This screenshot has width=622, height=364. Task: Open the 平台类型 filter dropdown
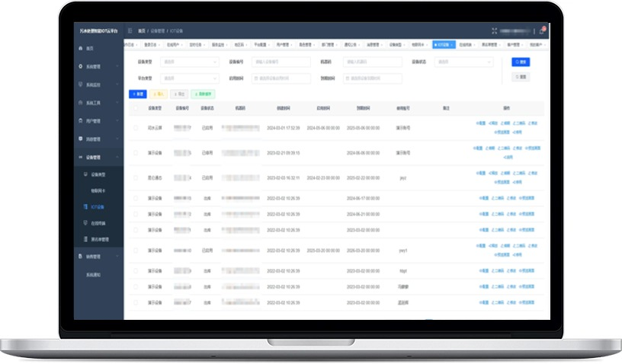[x=190, y=78]
